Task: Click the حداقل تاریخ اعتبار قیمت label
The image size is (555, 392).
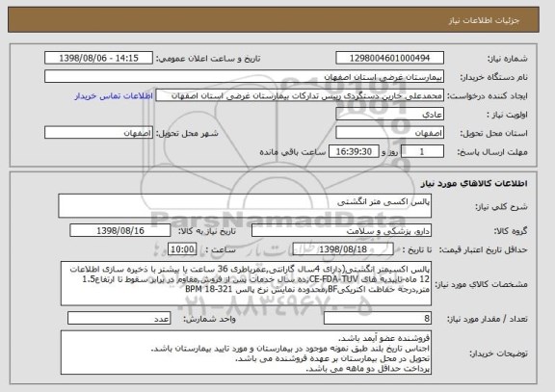Action: tap(484, 249)
